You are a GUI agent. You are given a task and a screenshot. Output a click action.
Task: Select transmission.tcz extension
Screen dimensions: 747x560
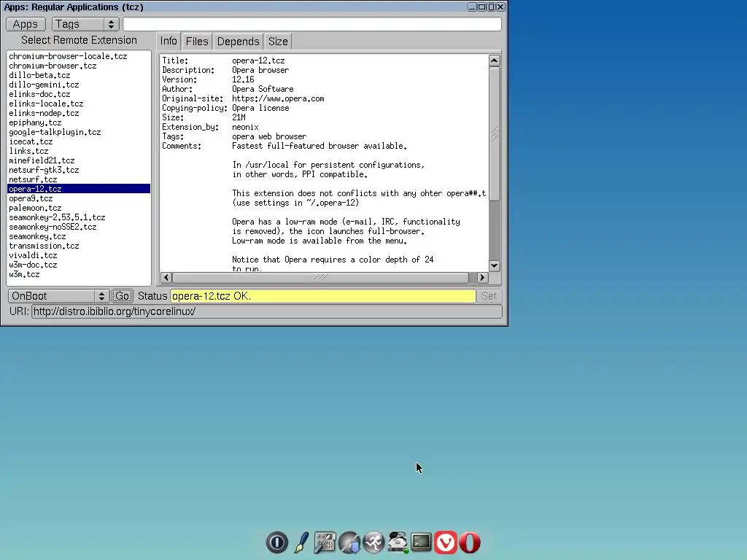tap(79, 246)
